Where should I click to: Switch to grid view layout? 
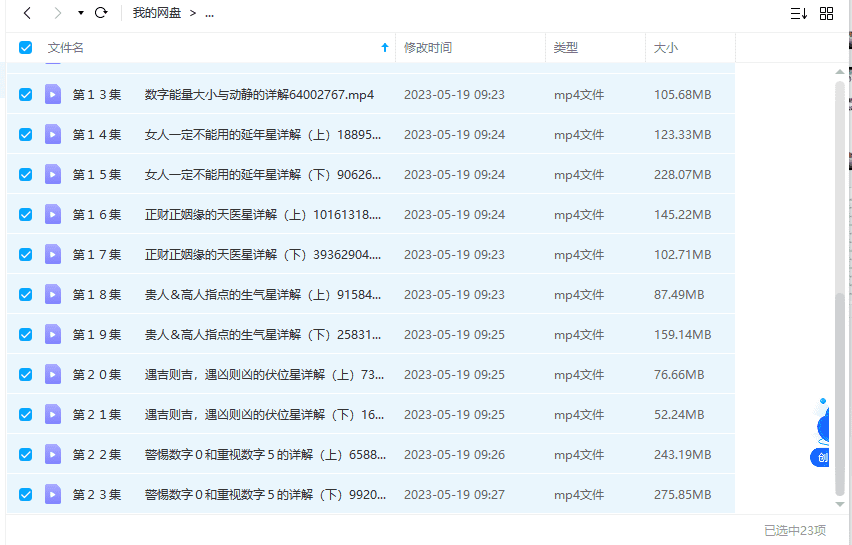click(826, 13)
